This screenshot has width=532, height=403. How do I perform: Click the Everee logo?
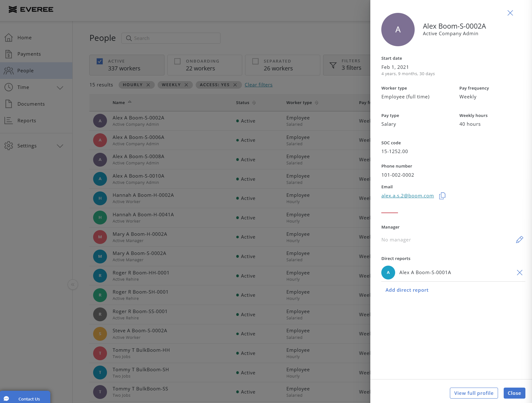tap(31, 9)
